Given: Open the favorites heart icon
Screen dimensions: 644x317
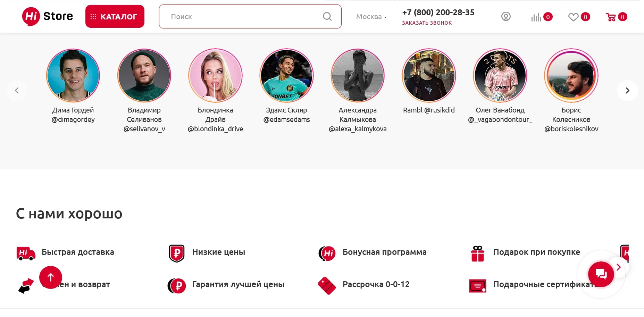Looking at the screenshot, I should (x=573, y=17).
